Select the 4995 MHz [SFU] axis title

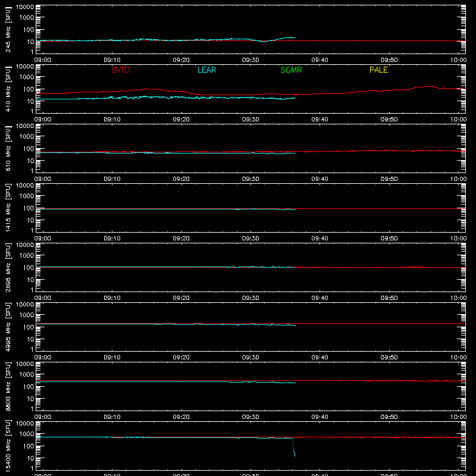pyautogui.click(x=8, y=327)
